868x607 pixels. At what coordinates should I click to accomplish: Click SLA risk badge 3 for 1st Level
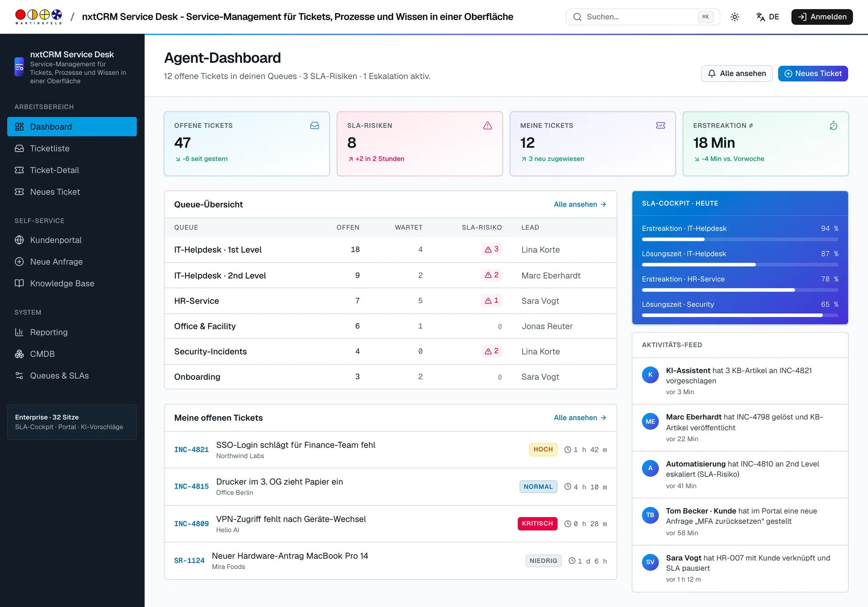pyautogui.click(x=491, y=249)
